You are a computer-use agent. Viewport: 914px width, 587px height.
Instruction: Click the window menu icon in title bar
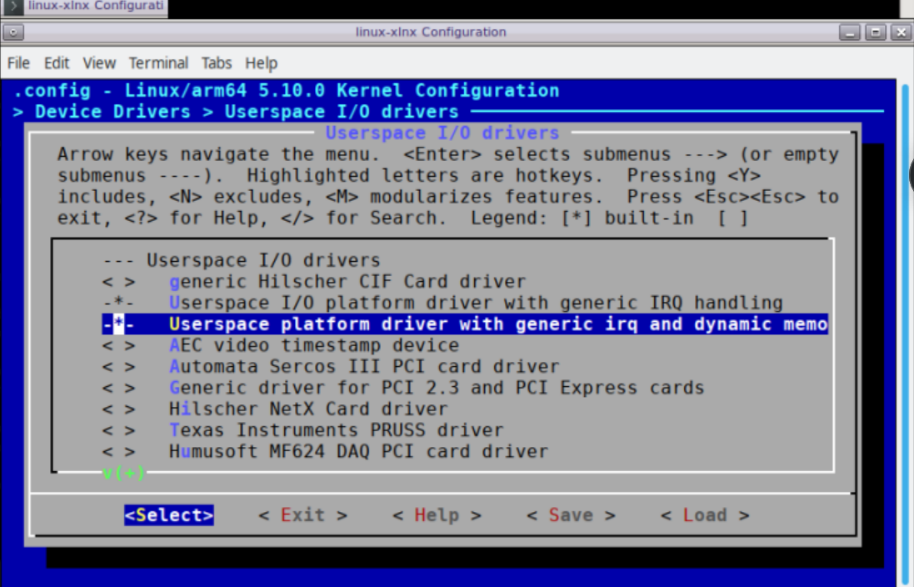pyautogui.click(x=13, y=32)
